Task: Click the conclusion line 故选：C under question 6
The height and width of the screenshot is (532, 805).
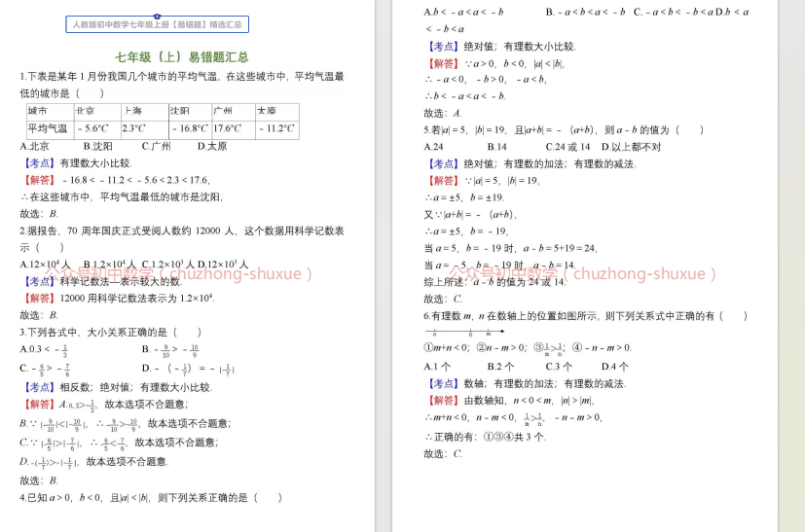Action: point(444,453)
